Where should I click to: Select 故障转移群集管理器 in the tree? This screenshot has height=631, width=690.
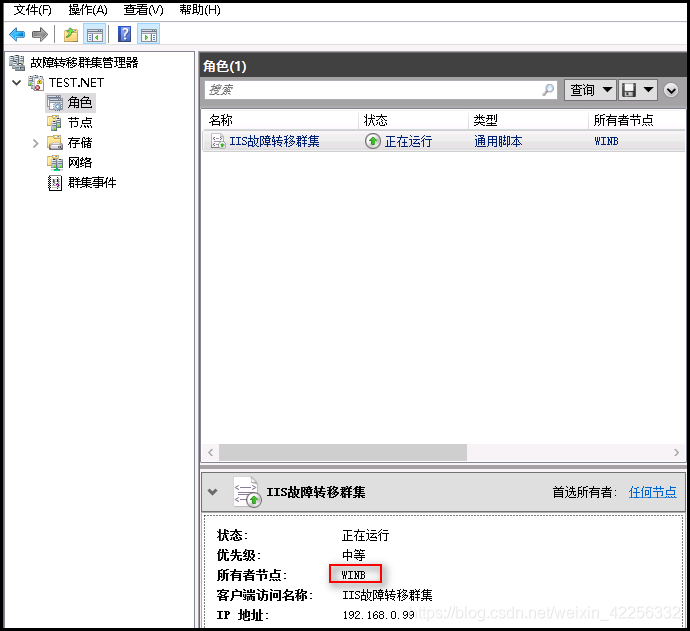point(84,62)
